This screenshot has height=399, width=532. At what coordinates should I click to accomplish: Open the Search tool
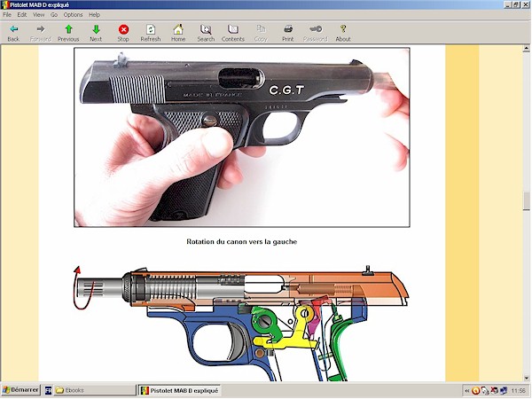tap(206, 33)
